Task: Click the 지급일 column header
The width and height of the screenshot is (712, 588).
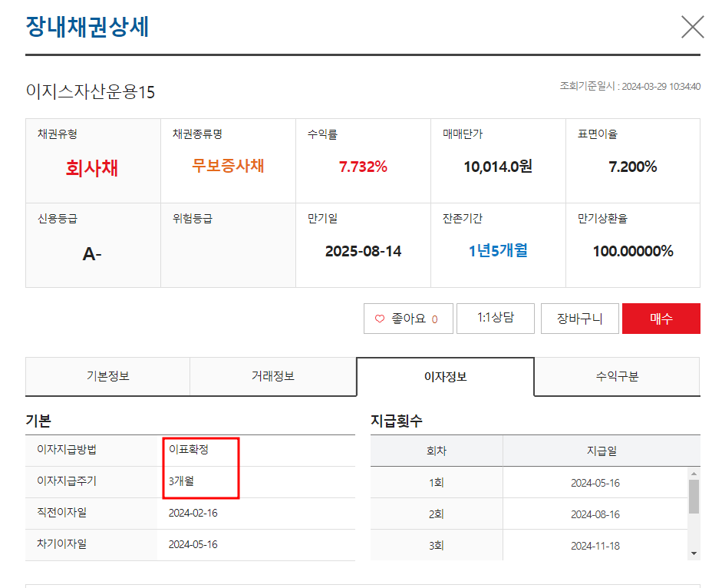Action: pos(602,451)
